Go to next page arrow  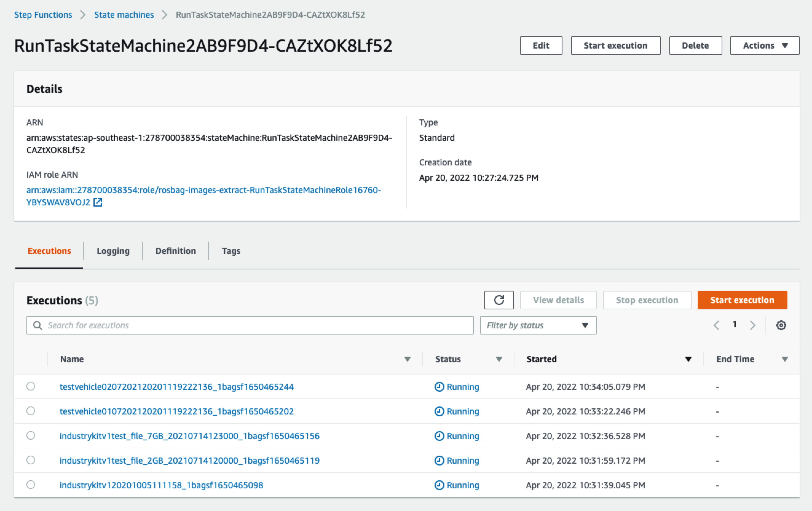coord(753,325)
